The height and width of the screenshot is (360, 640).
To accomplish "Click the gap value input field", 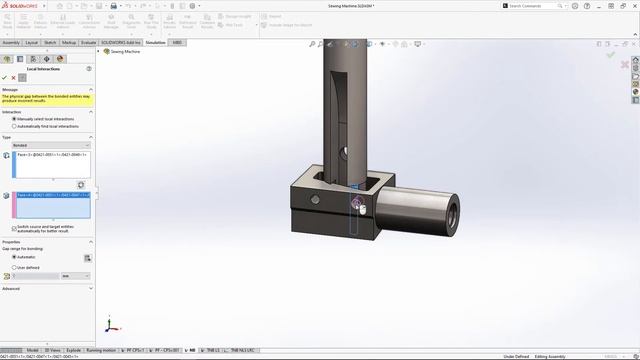I will tap(36, 276).
